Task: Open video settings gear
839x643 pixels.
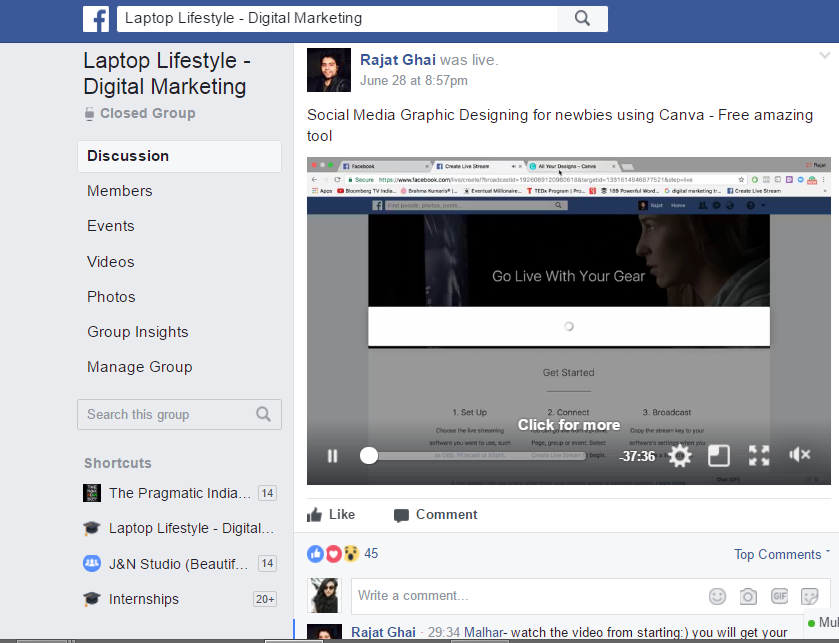Action: click(x=680, y=456)
